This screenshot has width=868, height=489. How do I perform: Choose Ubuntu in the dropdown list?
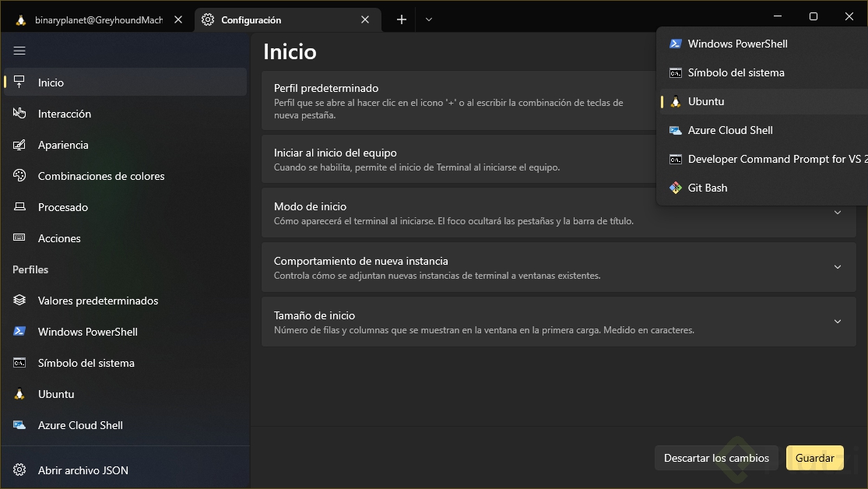[764, 101]
